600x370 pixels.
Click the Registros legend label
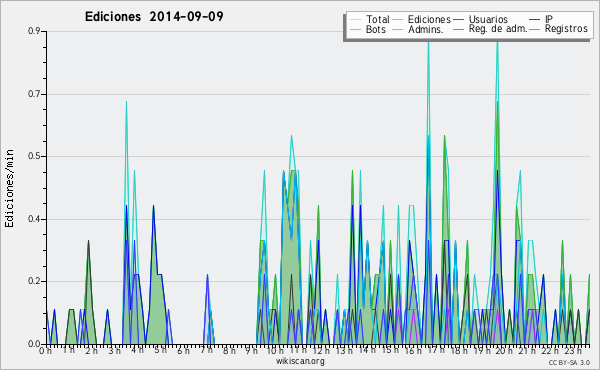[x=566, y=29]
